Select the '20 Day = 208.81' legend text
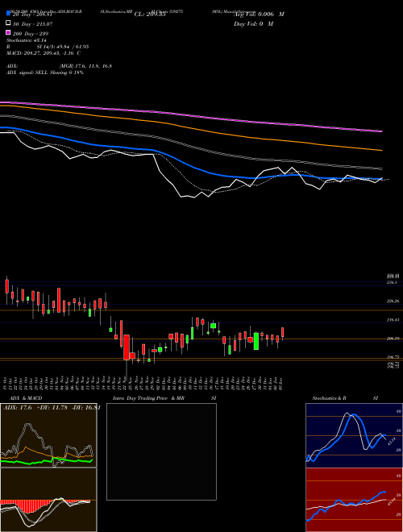 coord(32,15)
